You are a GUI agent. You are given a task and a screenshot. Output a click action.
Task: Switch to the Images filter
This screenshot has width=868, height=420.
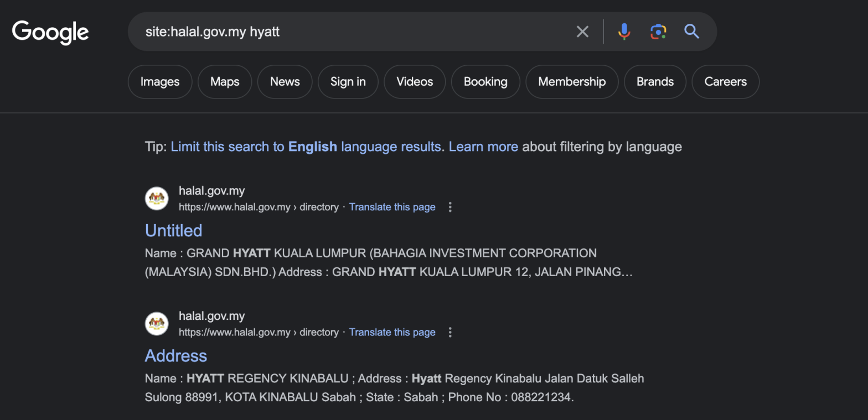160,82
